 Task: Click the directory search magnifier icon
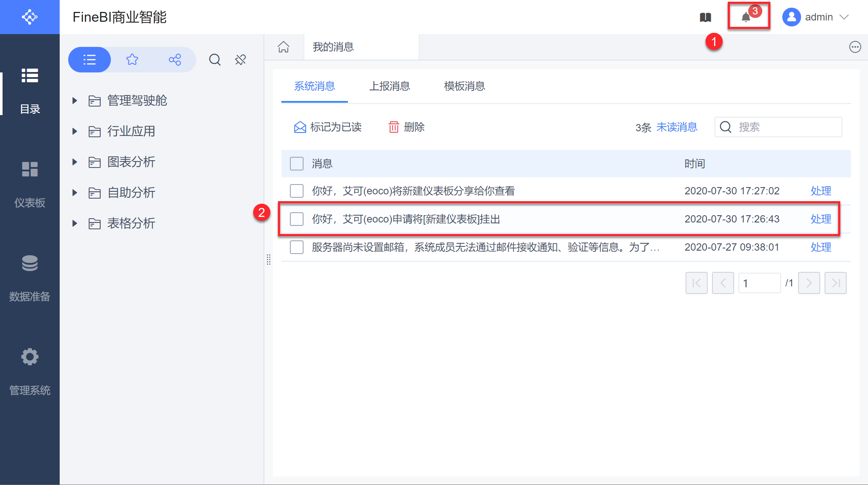[215, 60]
